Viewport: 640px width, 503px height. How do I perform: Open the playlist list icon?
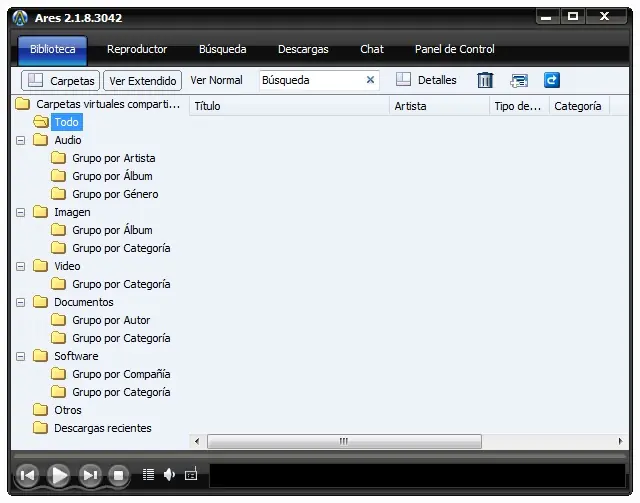pyautogui.click(x=149, y=474)
